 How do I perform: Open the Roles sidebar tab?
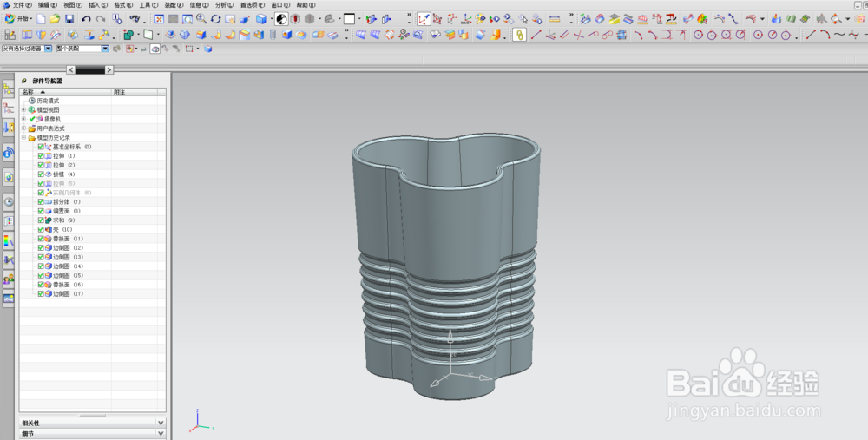[x=8, y=280]
